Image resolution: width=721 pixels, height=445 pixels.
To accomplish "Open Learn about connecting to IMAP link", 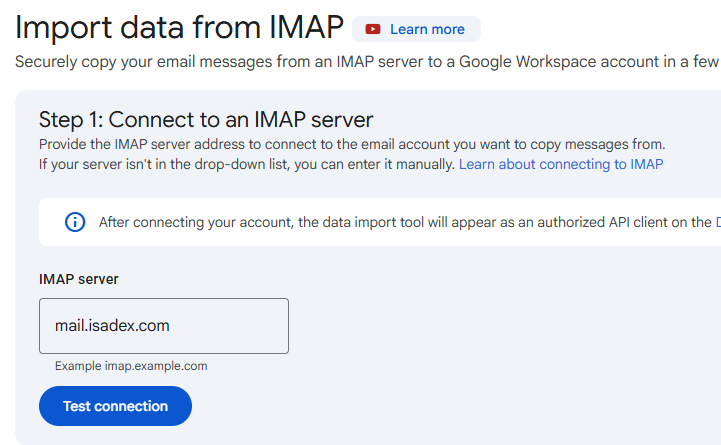I will pyautogui.click(x=561, y=164).
